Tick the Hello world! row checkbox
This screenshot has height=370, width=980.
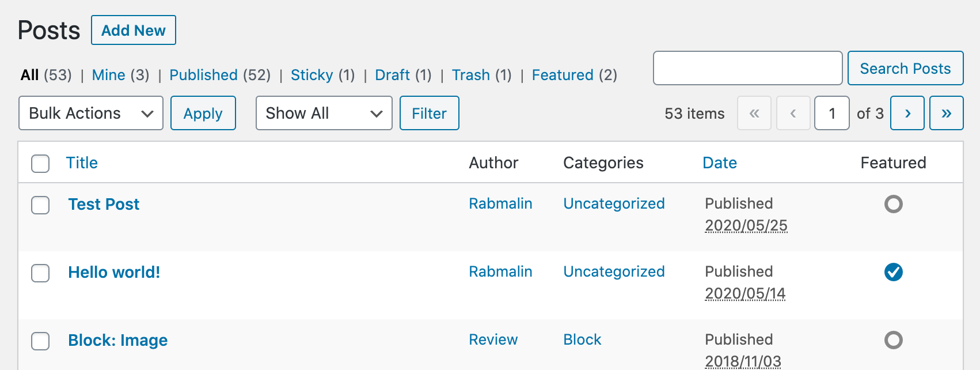(40, 273)
